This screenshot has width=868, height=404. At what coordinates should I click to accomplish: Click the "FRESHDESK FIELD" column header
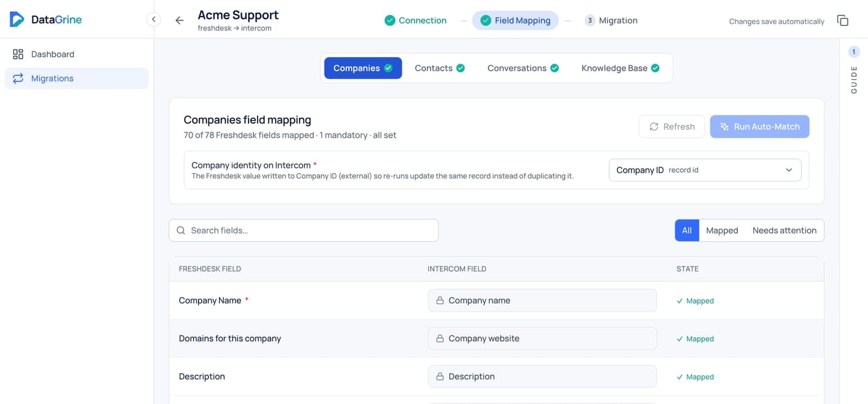(x=210, y=269)
